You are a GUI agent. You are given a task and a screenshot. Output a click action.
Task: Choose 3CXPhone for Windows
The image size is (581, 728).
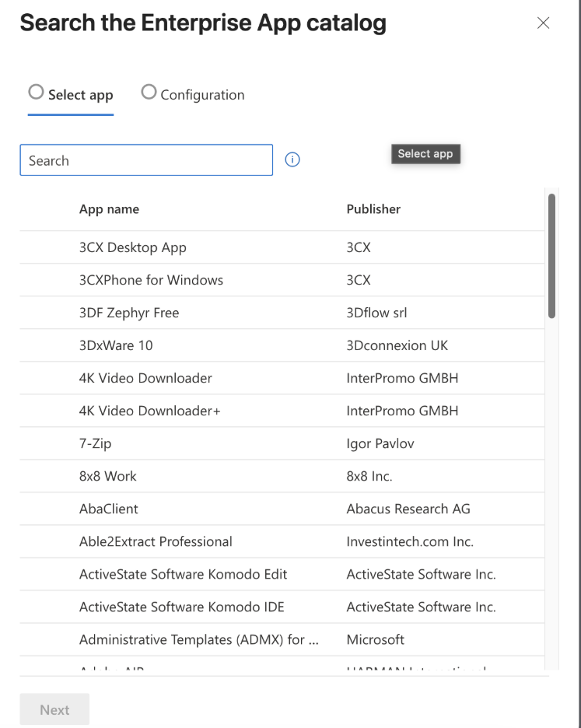coord(151,280)
